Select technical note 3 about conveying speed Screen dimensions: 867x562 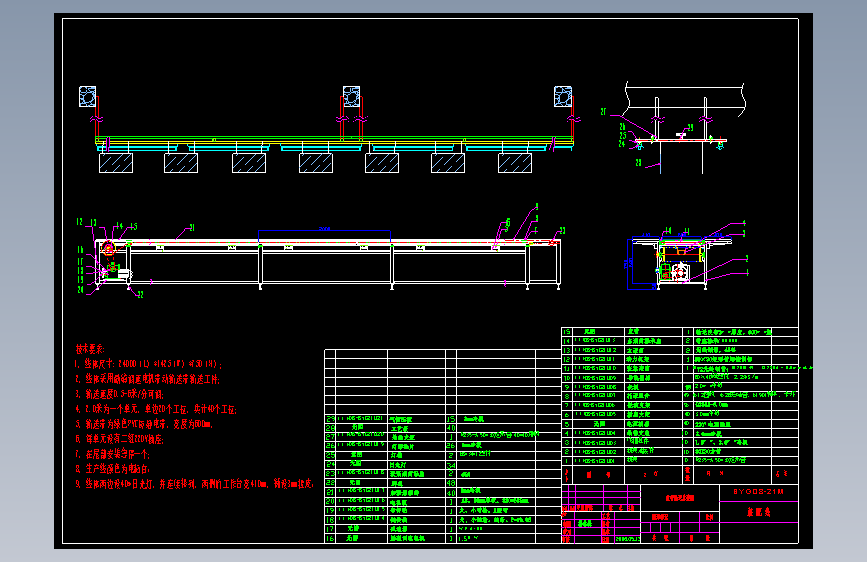(119, 394)
